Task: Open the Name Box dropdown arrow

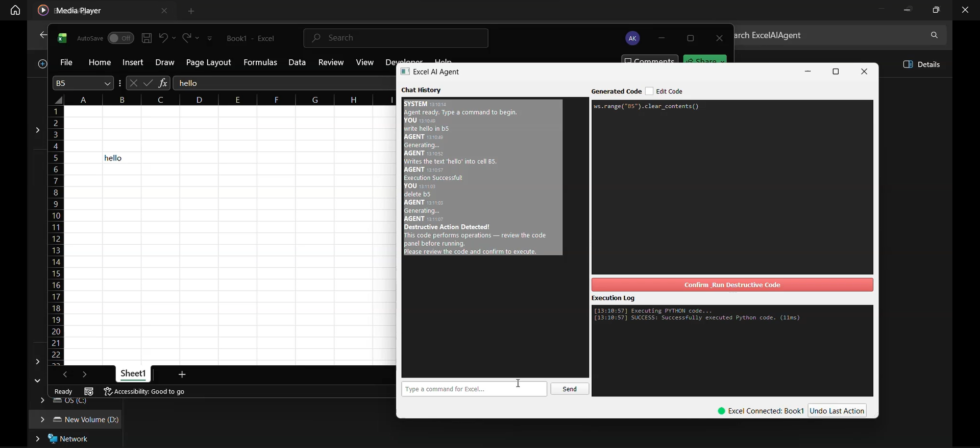Action: pos(107,83)
